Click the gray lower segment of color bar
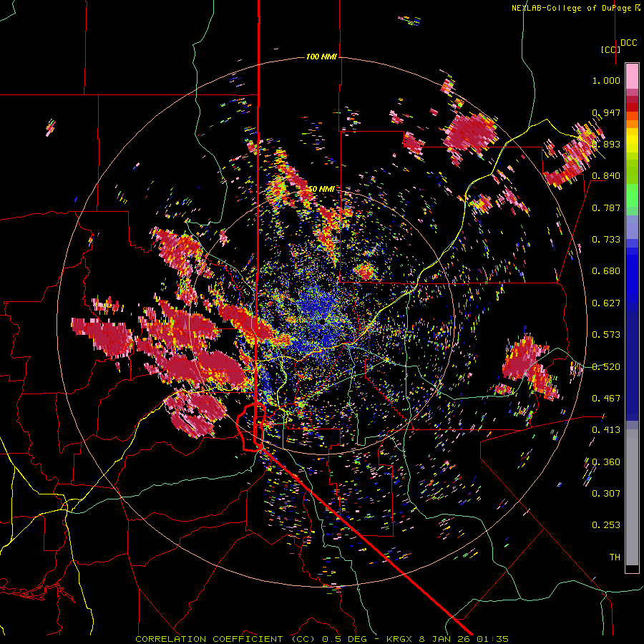This screenshot has width=644, height=644. [x=632, y=497]
